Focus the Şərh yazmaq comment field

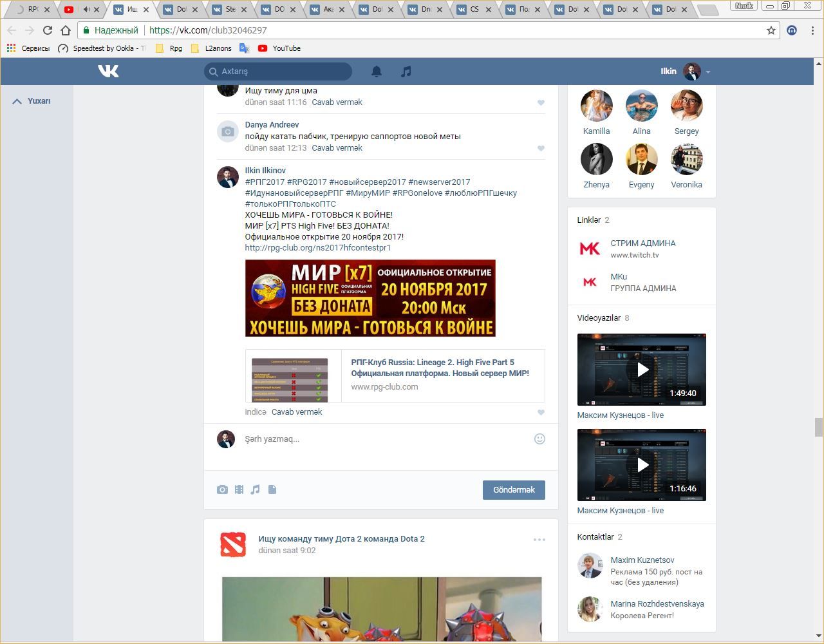(386, 439)
